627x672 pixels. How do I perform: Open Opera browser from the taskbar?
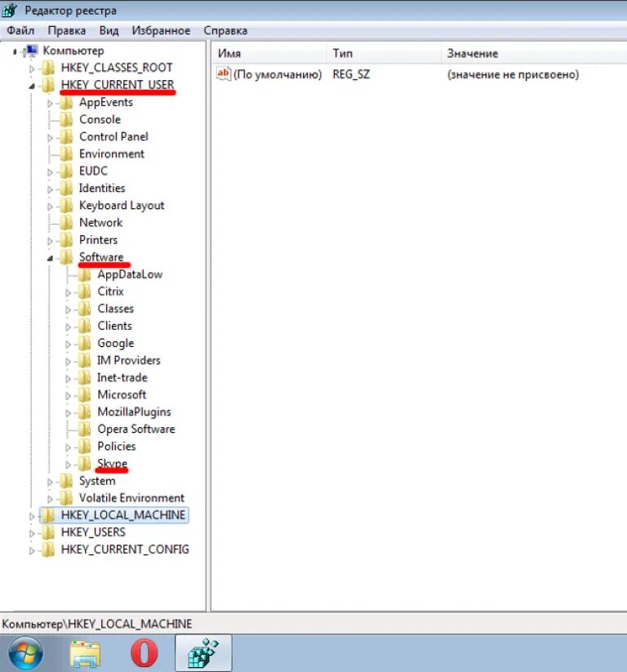(145, 653)
